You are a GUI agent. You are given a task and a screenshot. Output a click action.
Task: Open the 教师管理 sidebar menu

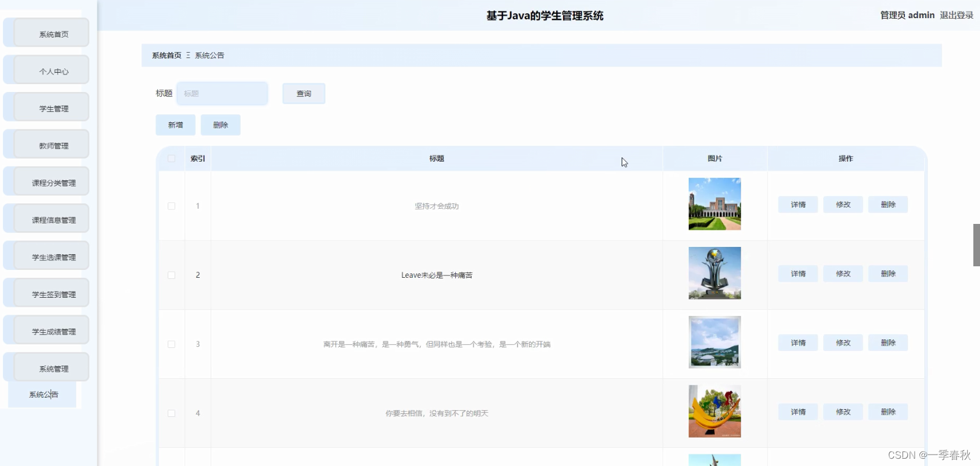(47, 145)
